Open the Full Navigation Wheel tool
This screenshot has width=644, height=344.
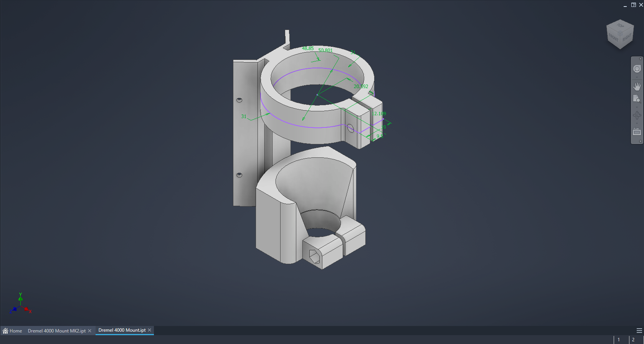637,69
